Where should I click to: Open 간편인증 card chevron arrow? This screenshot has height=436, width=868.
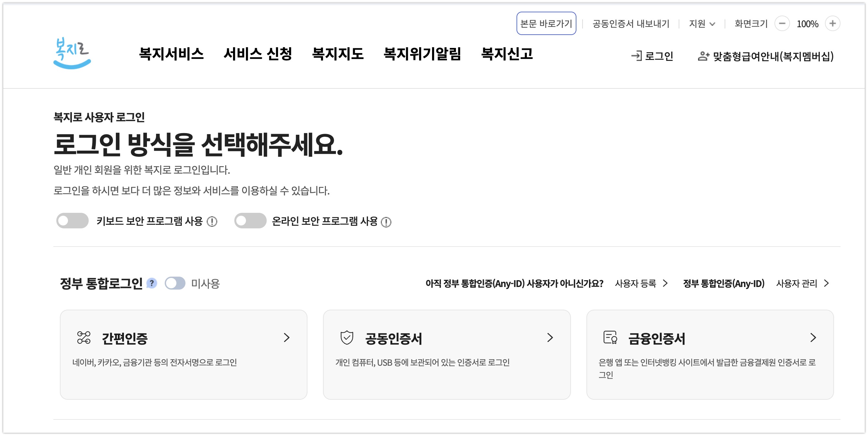(286, 338)
